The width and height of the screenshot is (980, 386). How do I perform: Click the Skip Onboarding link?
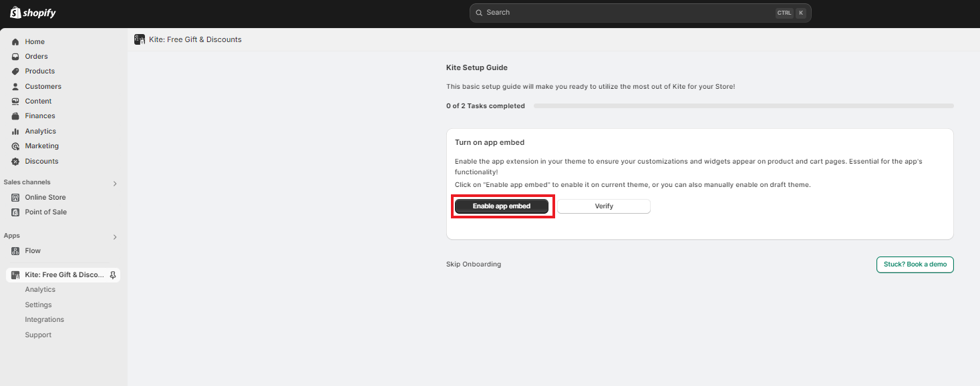point(473,264)
